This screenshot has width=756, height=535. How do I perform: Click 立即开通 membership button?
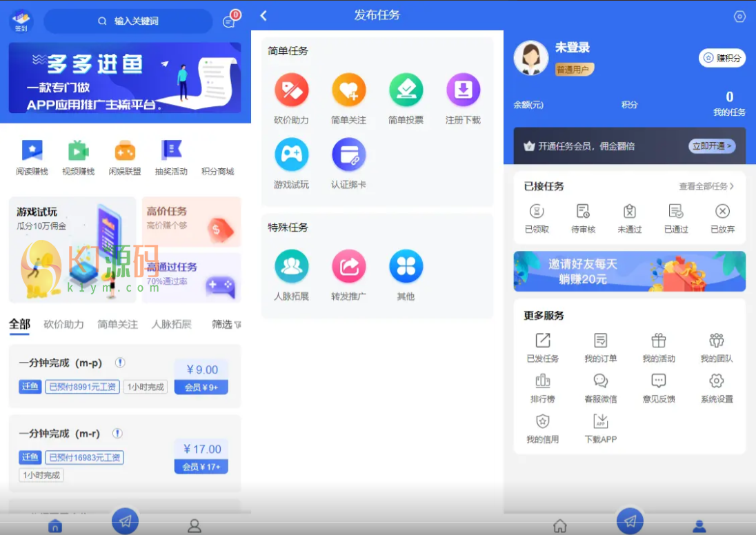click(712, 145)
